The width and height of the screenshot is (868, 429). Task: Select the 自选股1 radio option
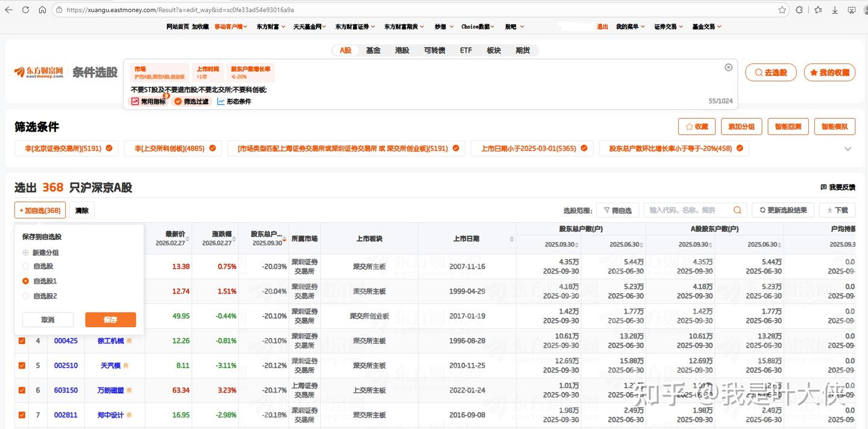tap(25, 281)
